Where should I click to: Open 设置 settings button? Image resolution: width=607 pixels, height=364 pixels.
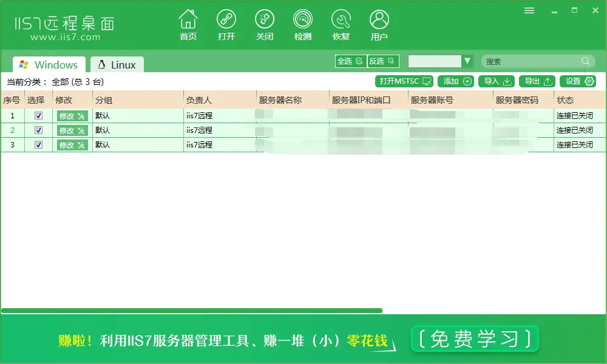(578, 81)
